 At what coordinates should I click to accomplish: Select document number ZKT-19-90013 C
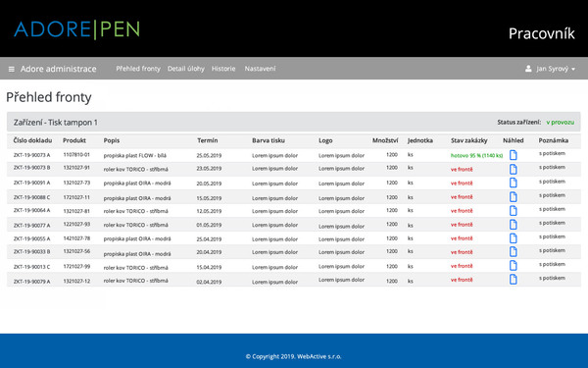tap(32, 267)
